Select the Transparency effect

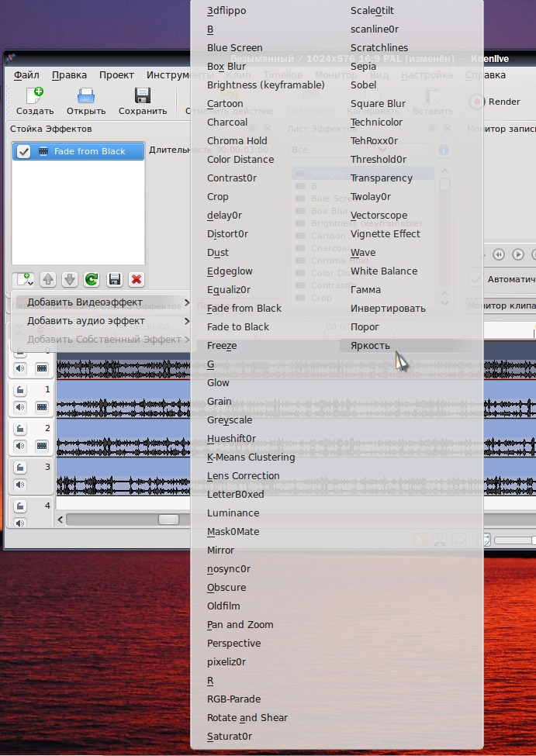(x=382, y=178)
